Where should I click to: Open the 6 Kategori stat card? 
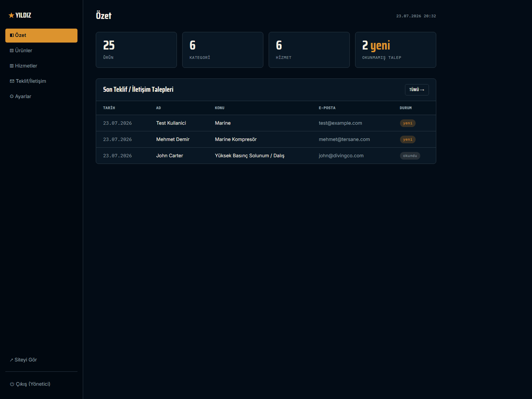pos(223,50)
